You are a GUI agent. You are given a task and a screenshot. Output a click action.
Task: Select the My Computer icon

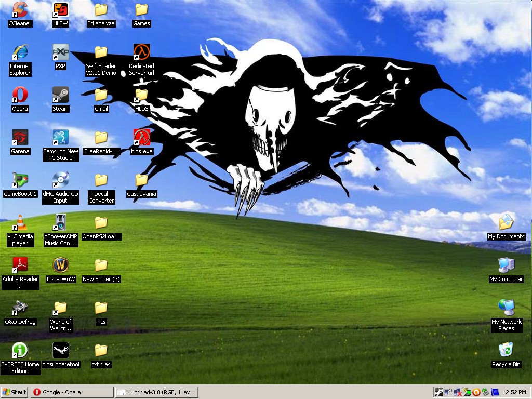click(x=506, y=265)
